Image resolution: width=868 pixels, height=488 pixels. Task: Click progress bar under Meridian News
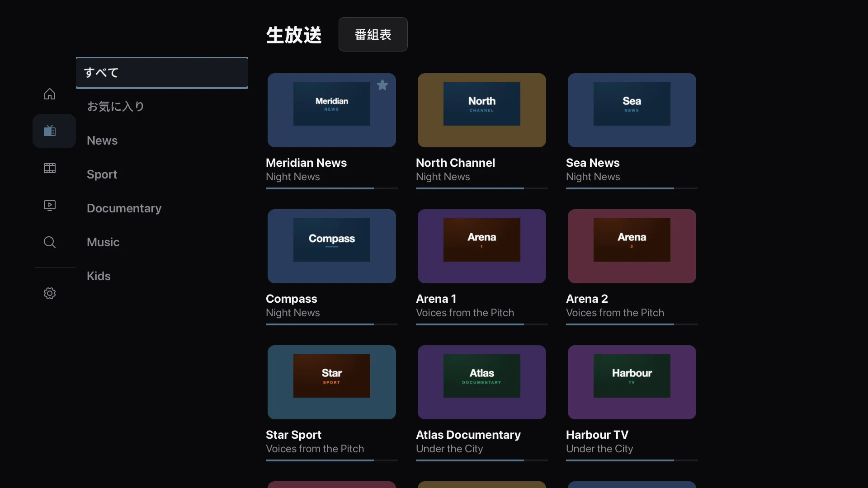click(x=332, y=188)
